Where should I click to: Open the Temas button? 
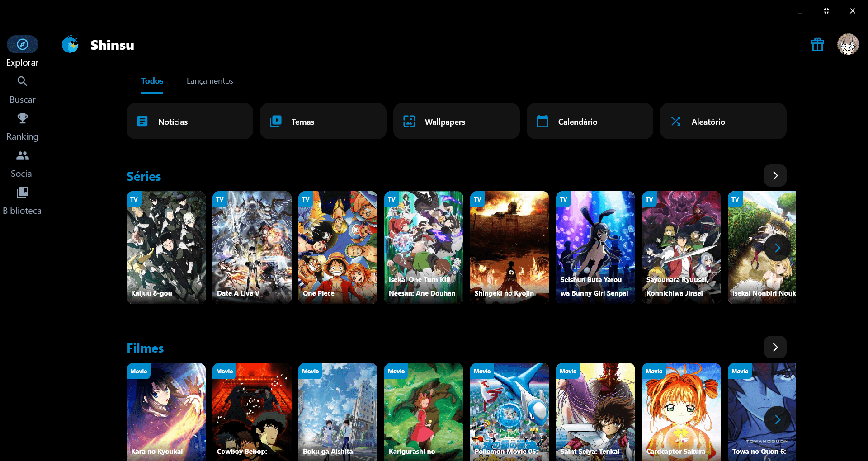(x=323, y=121)
